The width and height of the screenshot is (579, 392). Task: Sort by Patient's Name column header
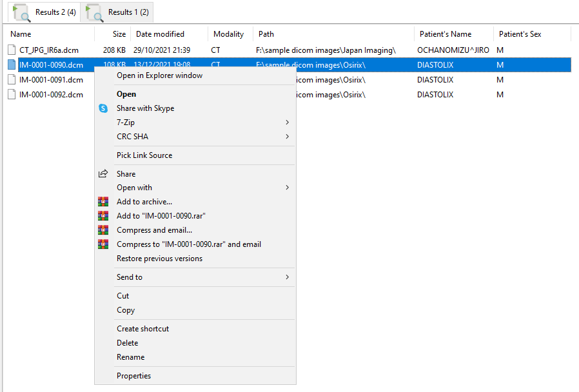(x=444, y=34)
